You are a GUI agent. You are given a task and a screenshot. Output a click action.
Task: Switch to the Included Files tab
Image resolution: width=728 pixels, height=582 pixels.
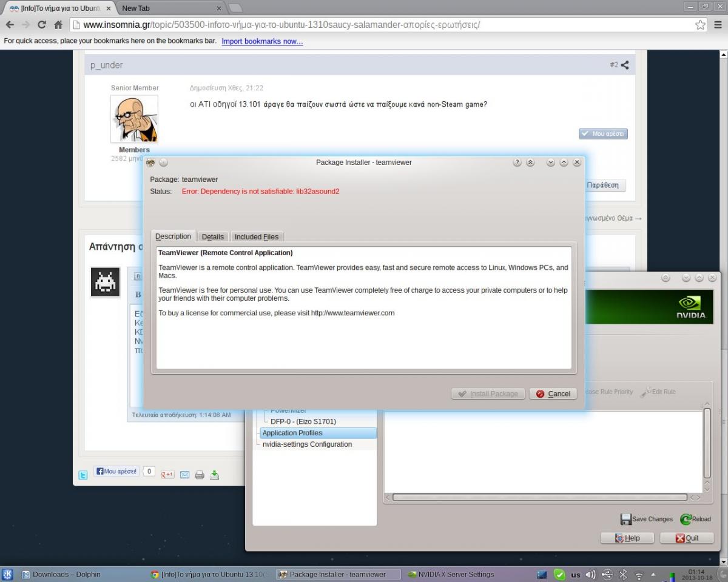[x=257, y=237]
